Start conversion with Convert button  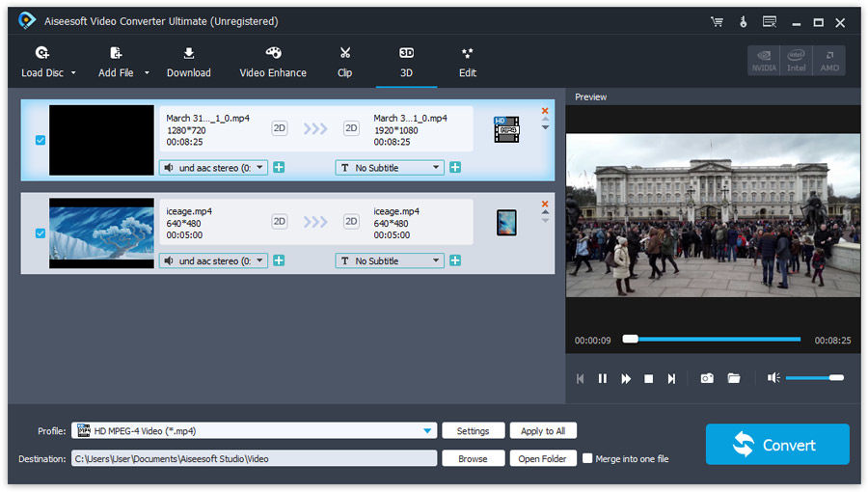point(777,445)
